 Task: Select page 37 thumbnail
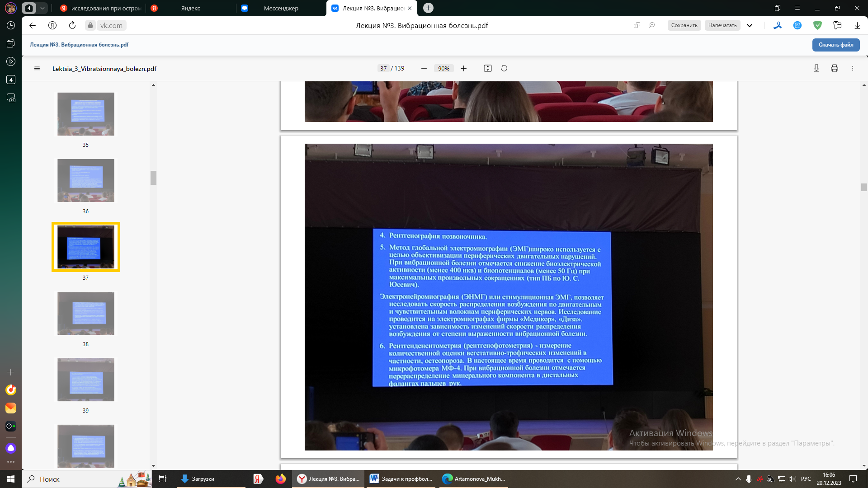86,247
